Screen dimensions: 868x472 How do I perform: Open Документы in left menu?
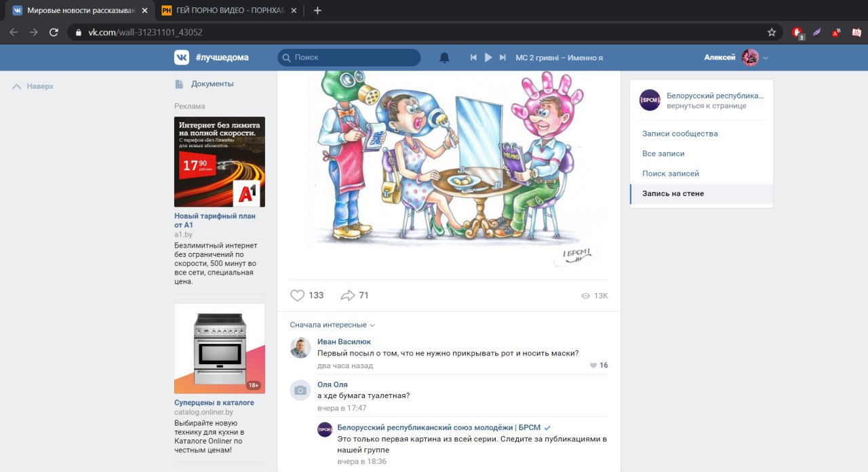tap(204, 84)
